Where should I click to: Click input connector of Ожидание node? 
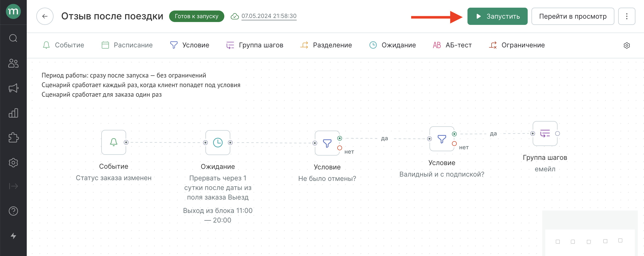tap(205, 143)
